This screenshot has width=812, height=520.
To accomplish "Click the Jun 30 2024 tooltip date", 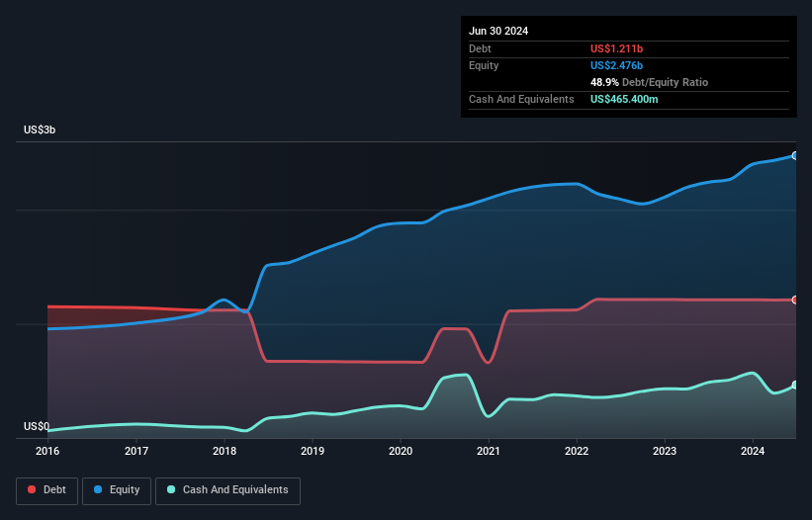I will pyautogui.click(x=498, y=31).
